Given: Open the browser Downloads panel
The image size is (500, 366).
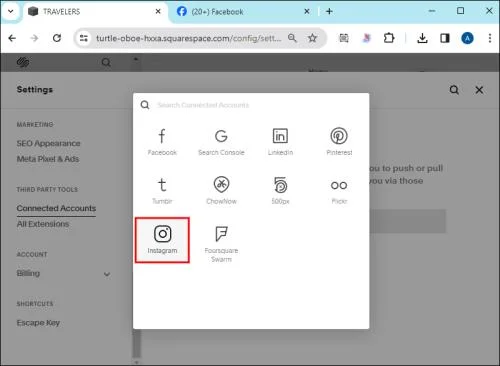Looking at the screenshot, I should pyautogui.click(x=422, y=38).
